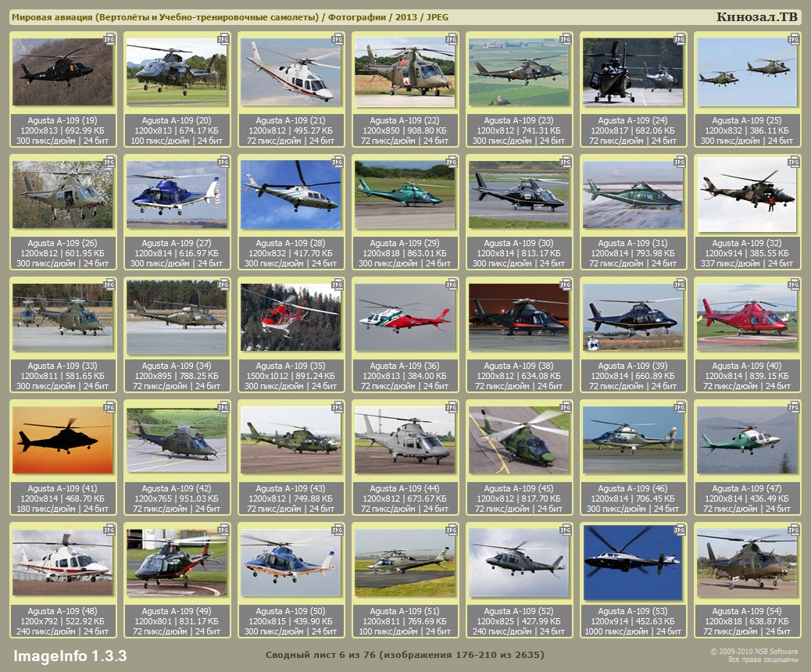Click JPG badge on Agusta A-109 (25)

(794, 38)
